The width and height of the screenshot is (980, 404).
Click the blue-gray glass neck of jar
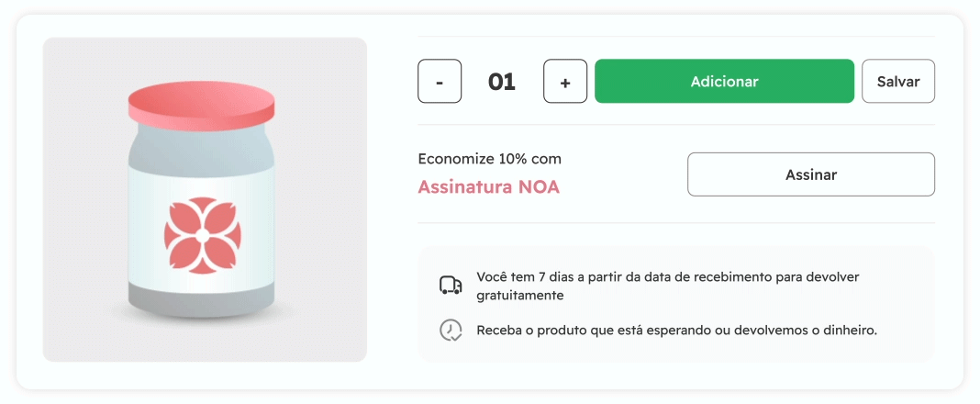201,145
